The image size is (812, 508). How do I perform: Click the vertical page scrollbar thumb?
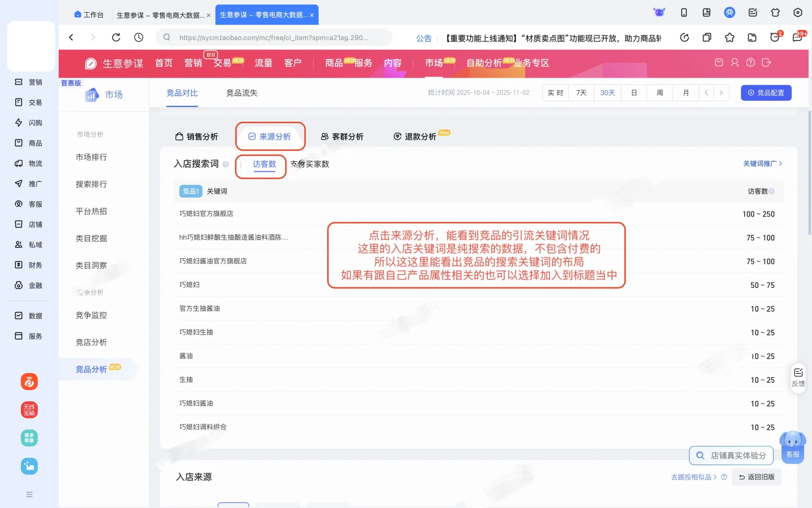[x=810, y=172]
